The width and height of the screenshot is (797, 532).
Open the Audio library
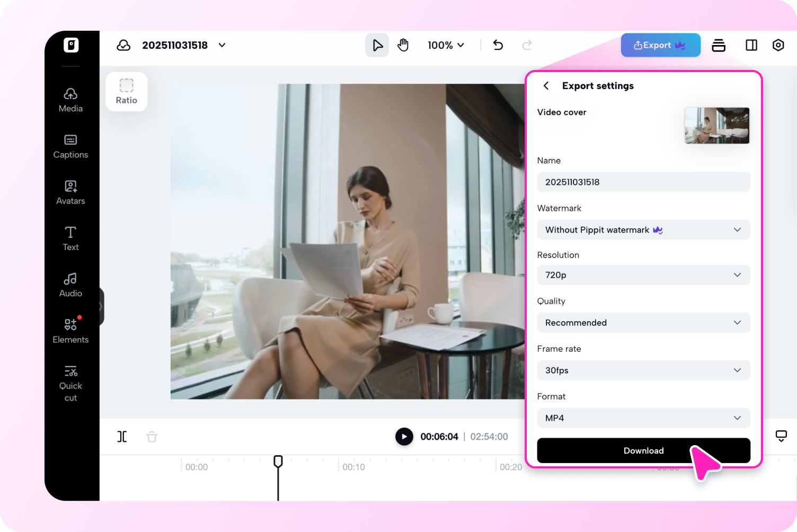70,285
